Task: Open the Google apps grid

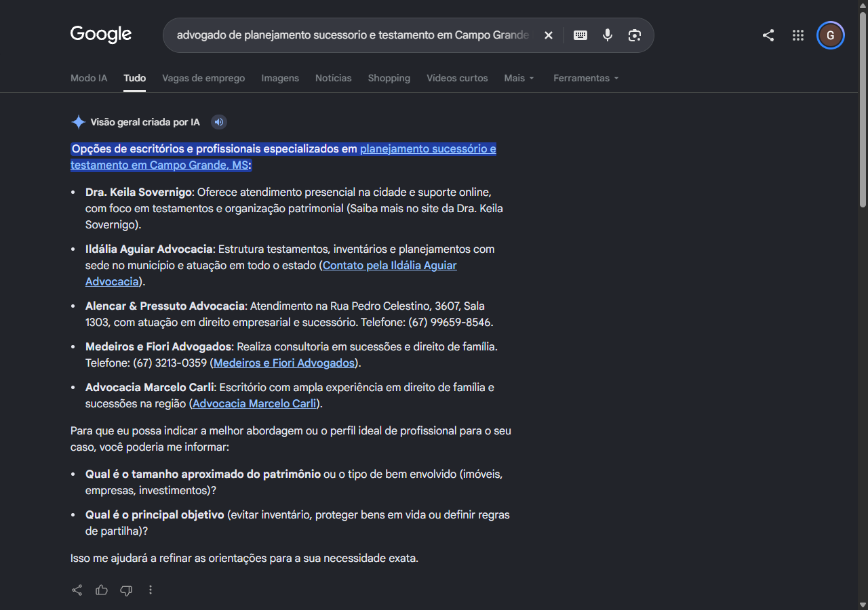Action: (x=798, y=35)
